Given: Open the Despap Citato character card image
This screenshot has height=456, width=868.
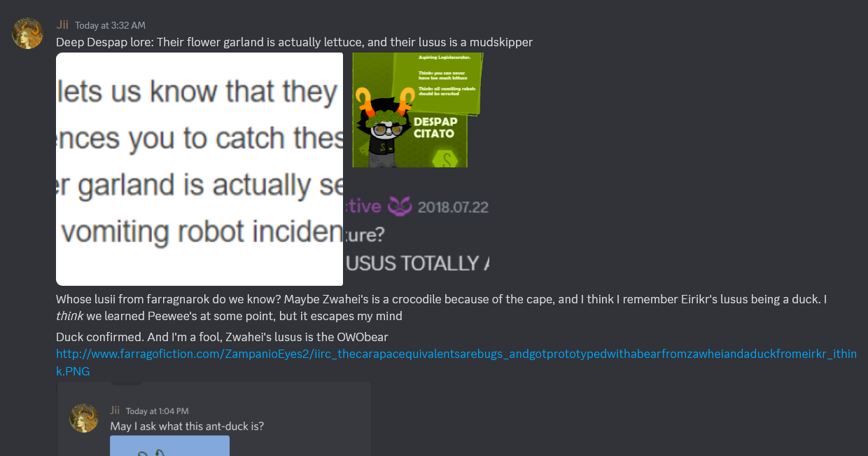Looking at the screenshot, I should click(418, 110).
